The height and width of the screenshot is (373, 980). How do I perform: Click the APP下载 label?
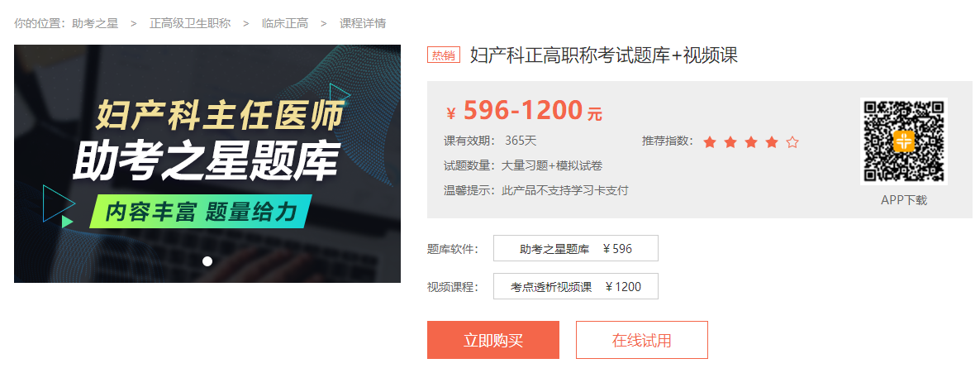(x=904, y=200)
